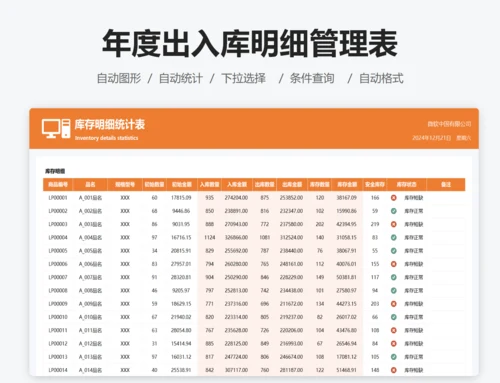
Task: Select the 入库金额 column header
Action: point(237,184)
